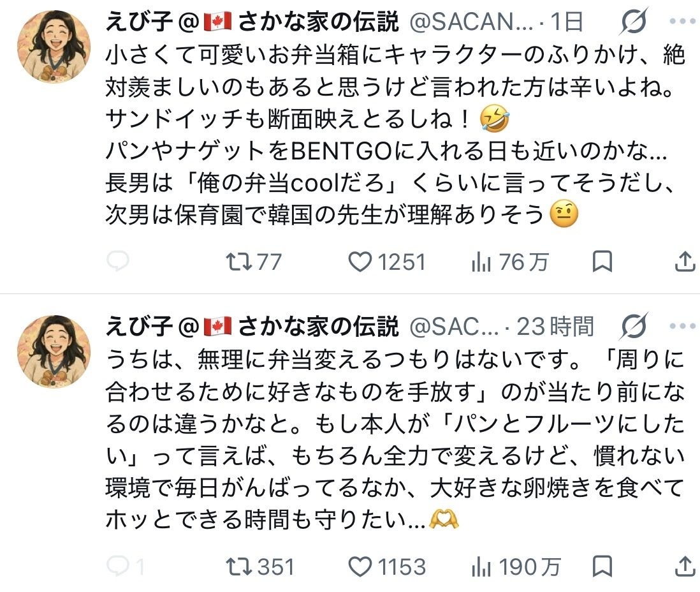Open more options menu on second tweet
Screen dimensions: 700x592
pyautogui.click(x=683, y=326)
